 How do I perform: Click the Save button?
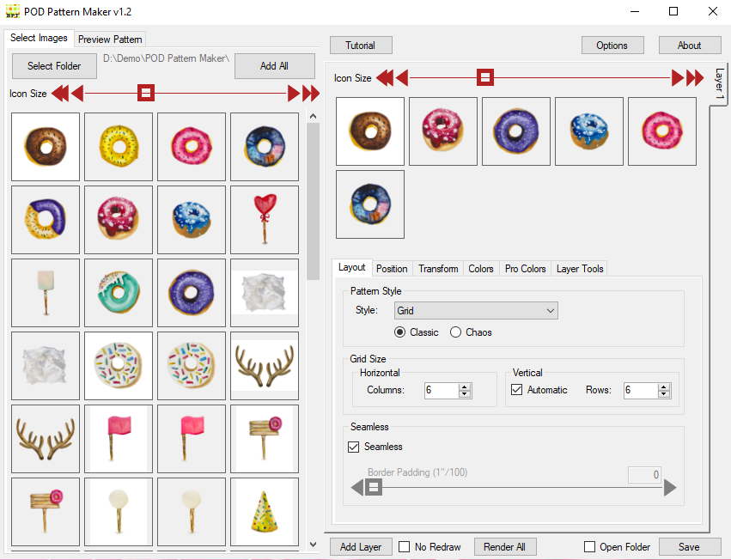click(x=690, y=546)
